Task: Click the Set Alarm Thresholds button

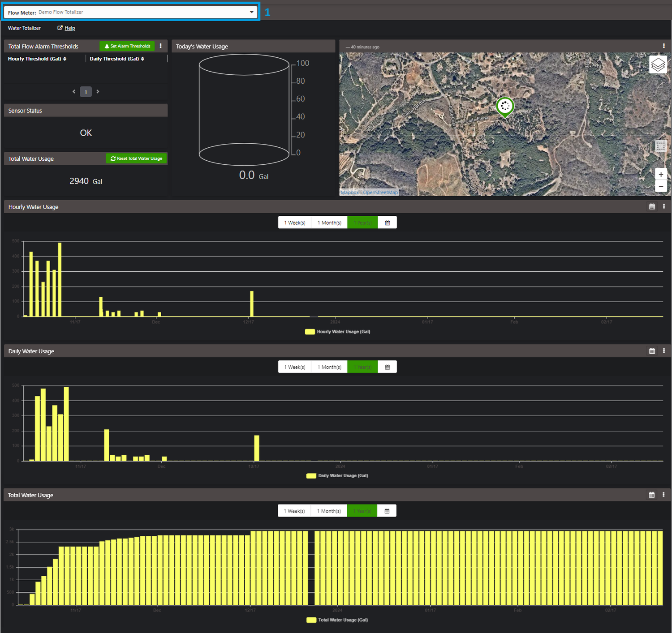Action: click(127, 46)
